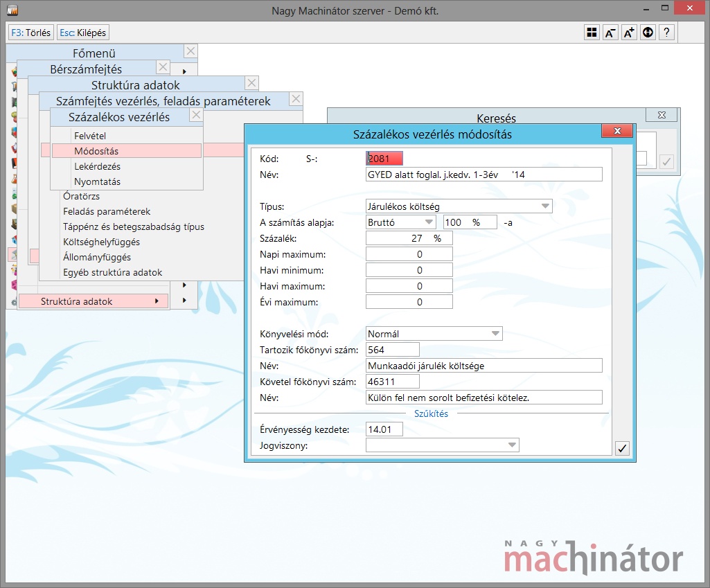710x588 pixels.
Task: Open the Típus dropdown
Action: point(459,206)
